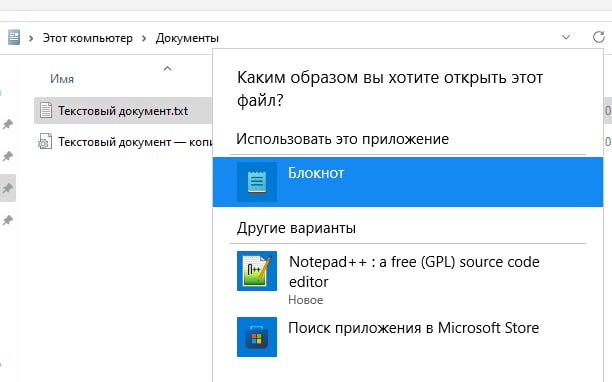The image size is (612, 382).
Task: Open address bar history dropdown chevron
Action: coord(566,37)
